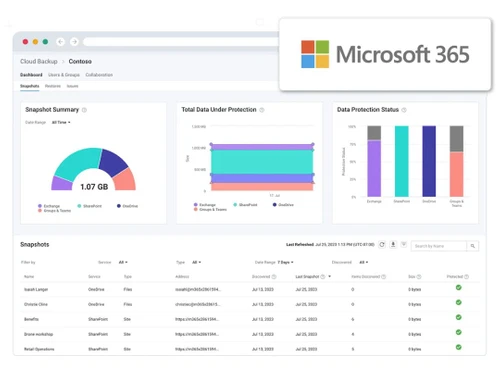Open the Isaiah Langer snapshot

[36, 290]
